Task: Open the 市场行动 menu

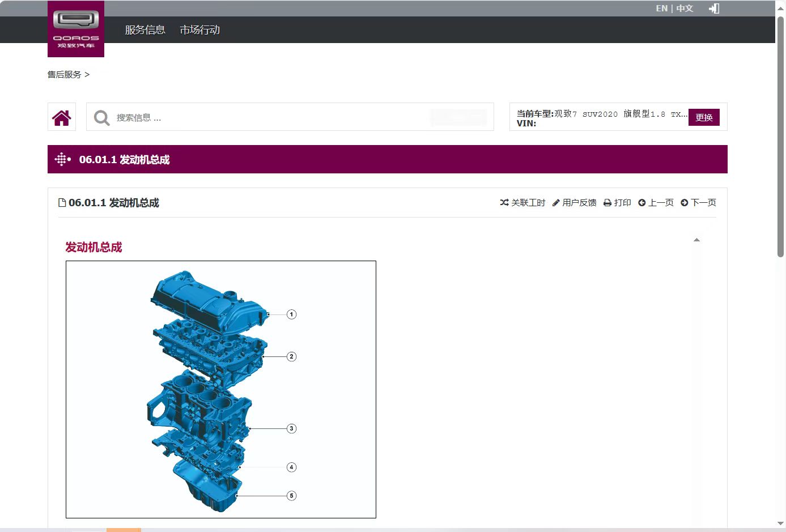Action: (x=199, y=30)
